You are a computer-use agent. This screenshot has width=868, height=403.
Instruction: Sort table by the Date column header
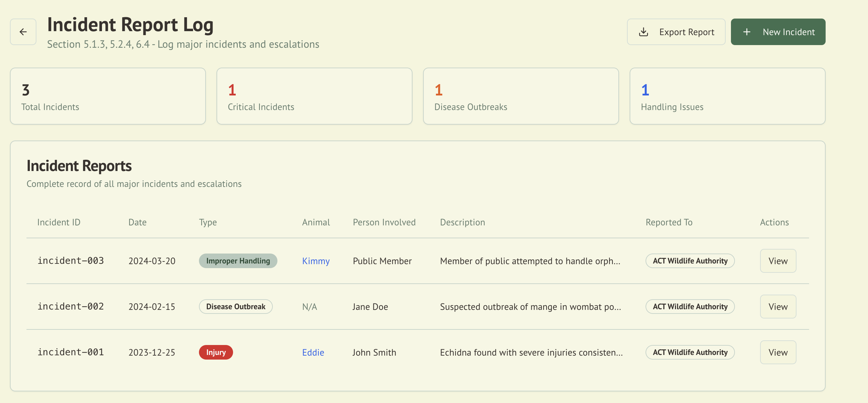[x=137, y=222]
